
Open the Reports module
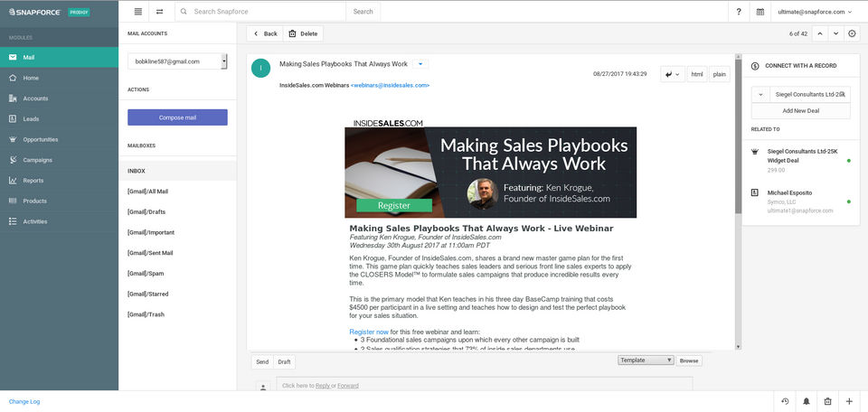(60, 181)
